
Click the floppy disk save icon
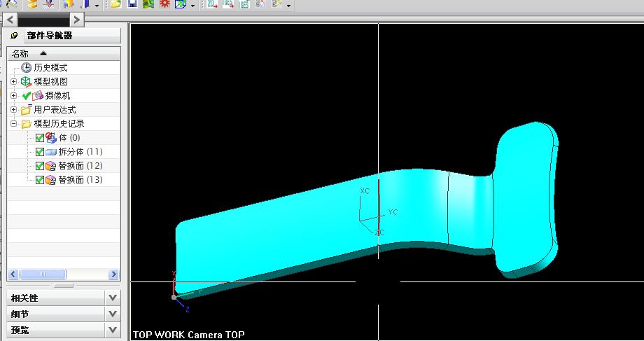click(x=132, y=4)
